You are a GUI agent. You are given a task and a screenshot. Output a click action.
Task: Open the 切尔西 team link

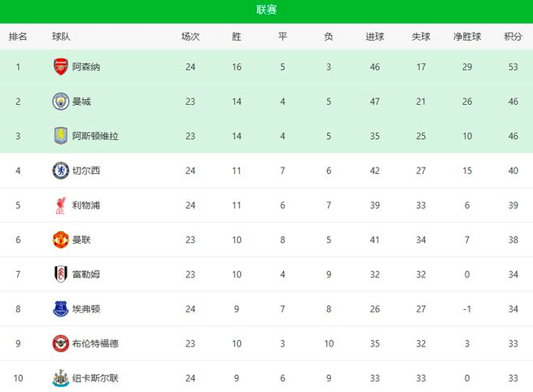click(x=86, y=171)
